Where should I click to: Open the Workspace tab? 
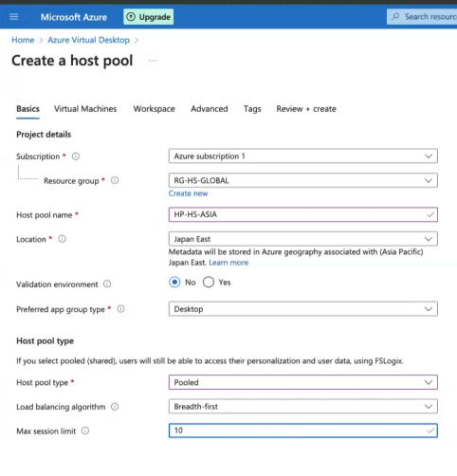point(154,109)
